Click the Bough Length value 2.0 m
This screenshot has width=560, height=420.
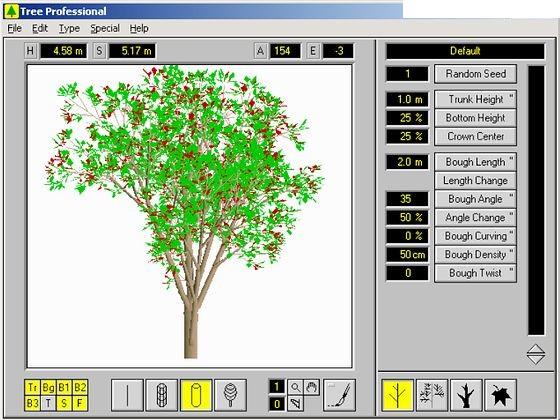407,162
